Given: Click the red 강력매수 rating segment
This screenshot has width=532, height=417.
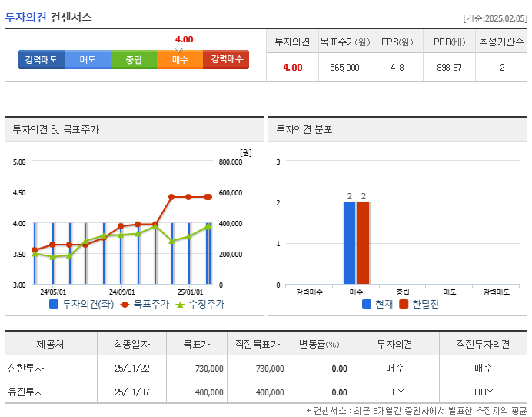Looking at the screenshot, I should point(226,60).
